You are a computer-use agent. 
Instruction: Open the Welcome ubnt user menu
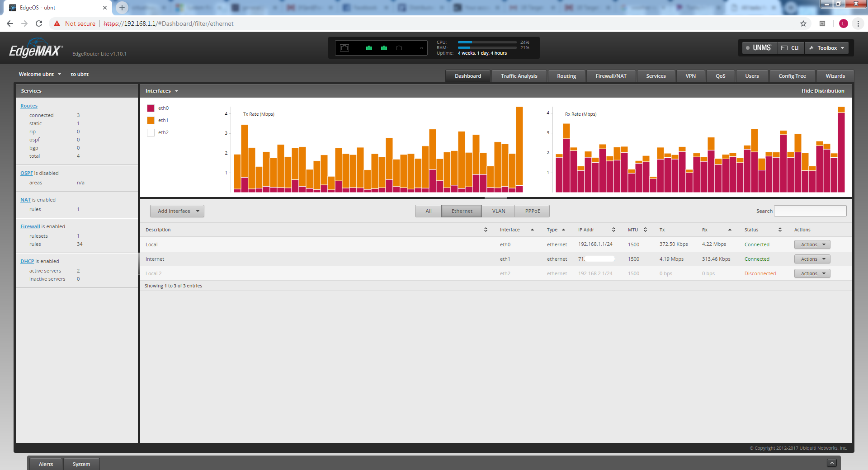[40, 74]
